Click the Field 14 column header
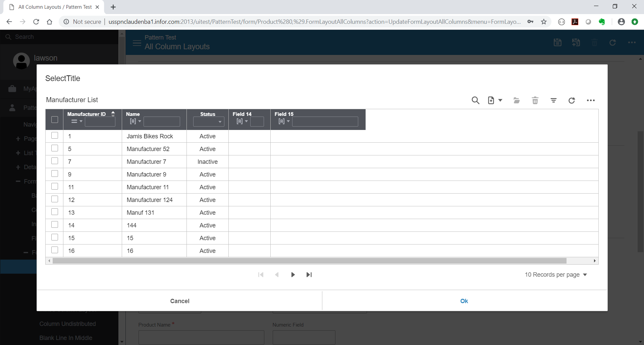644x345 pixels. pyautogui.click(x=242, y=114)
